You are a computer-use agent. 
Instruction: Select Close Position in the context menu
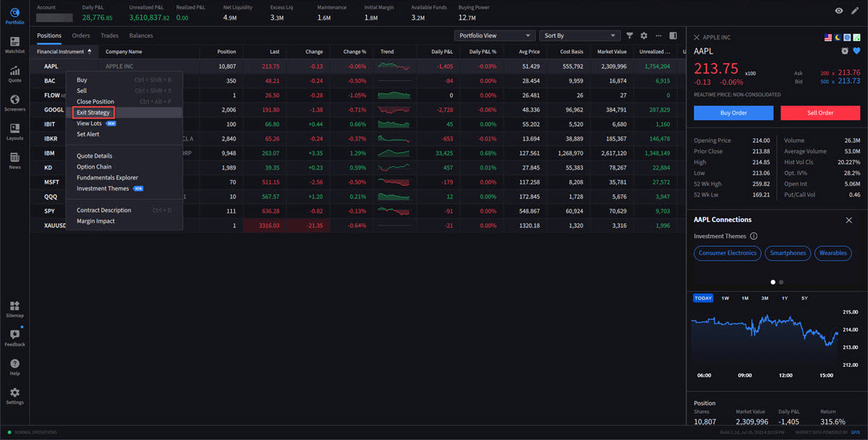pos(124,102)
